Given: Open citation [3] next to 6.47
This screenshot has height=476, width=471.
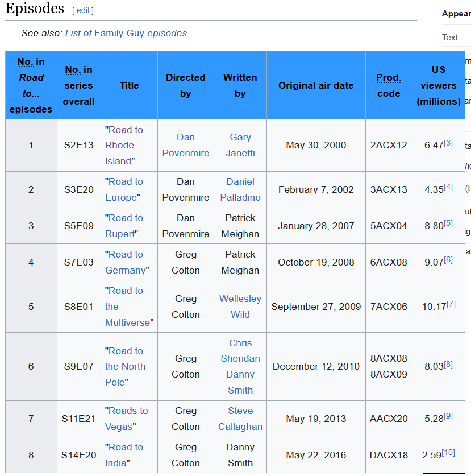Looking at the screenshot, I should [448, 143].
